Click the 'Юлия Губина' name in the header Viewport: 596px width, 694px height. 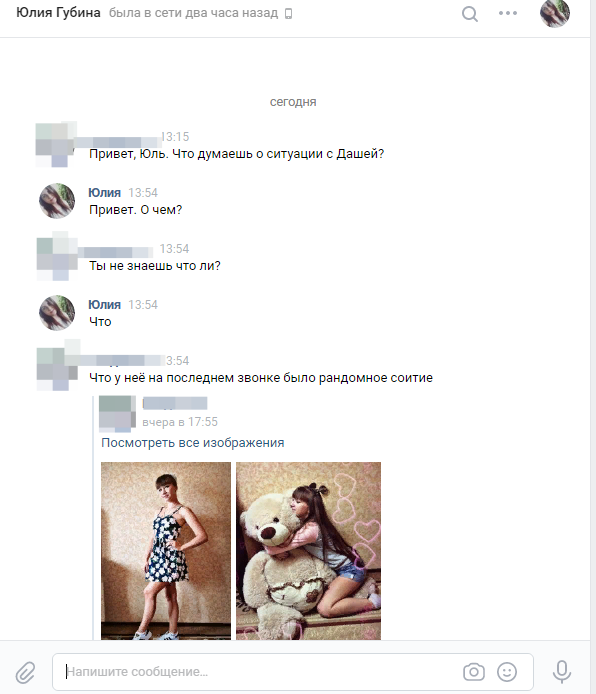pyautogui.click(x=58, y=13)
